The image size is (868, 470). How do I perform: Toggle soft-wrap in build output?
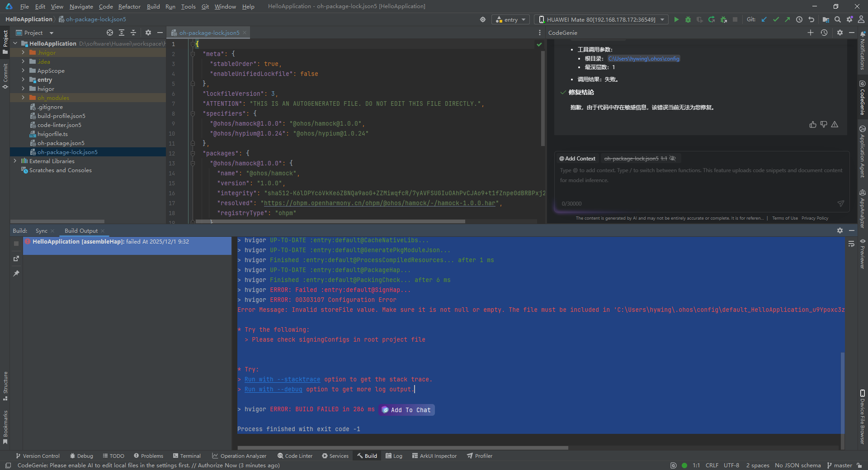point(851,244)
